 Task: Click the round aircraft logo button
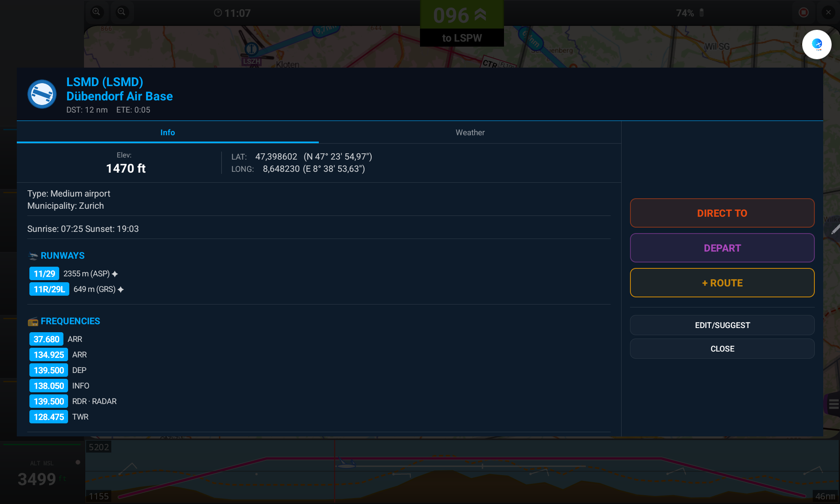pyautogui.click(x=817, y=44)
